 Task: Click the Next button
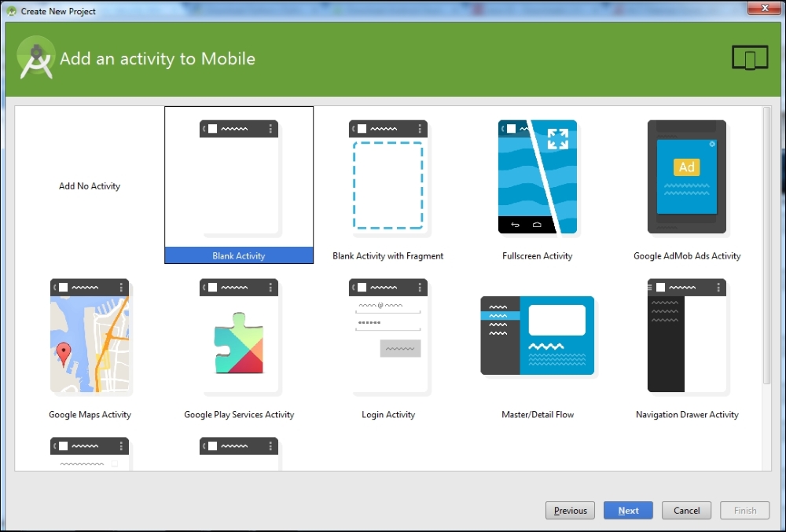[628, 510]
